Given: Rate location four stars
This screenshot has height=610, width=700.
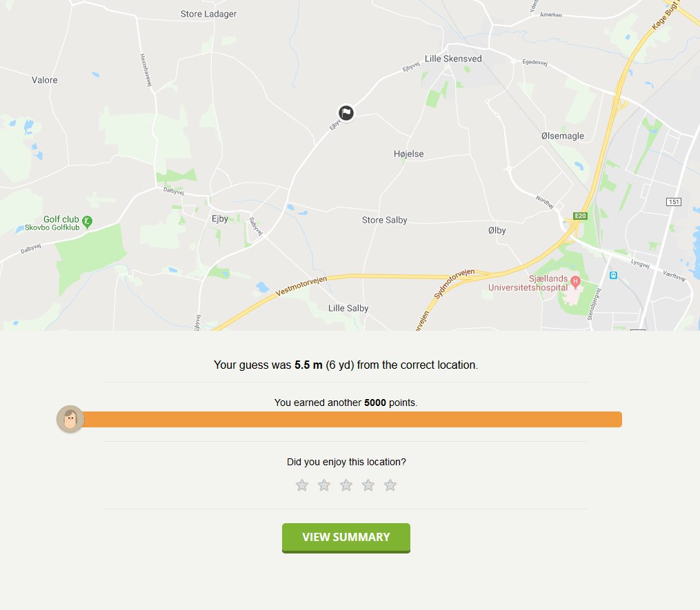Looking at the screenshot, I should point(368,485).
